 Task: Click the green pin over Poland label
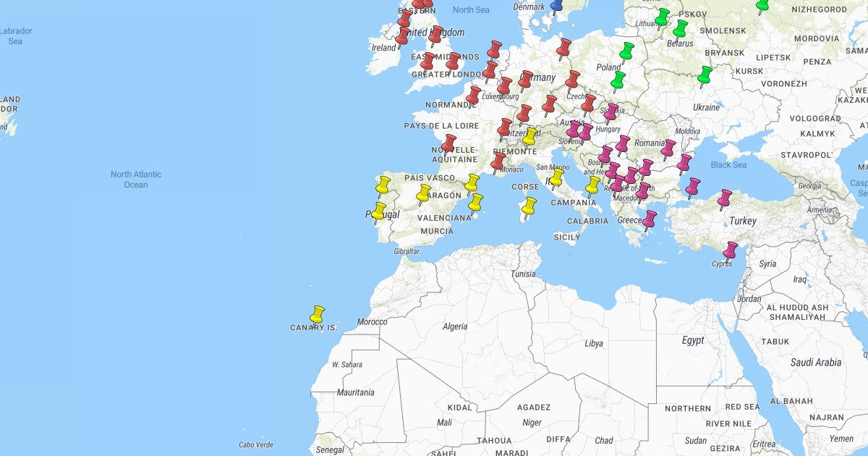click(x=626, y=52)
